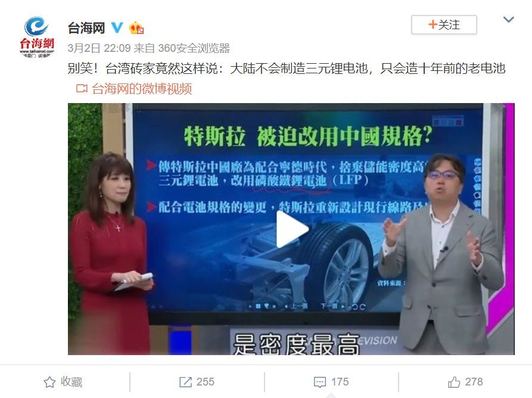Click the 360安全浏览器 source link

(194, 48)
